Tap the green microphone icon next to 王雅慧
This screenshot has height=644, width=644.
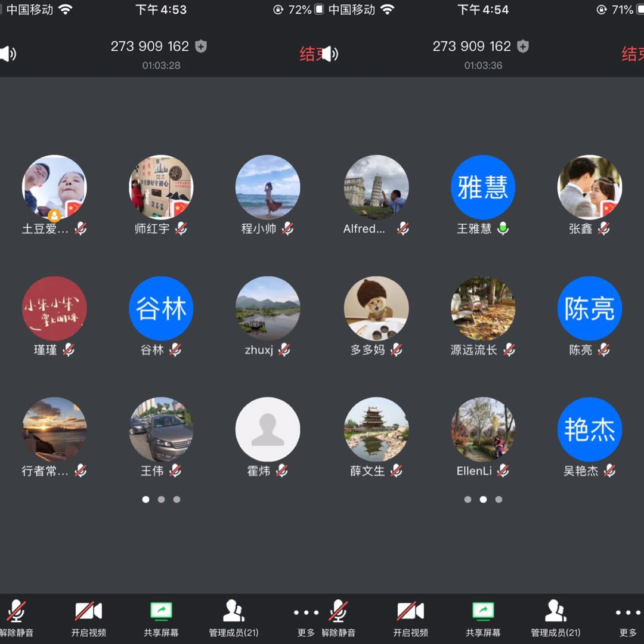coord(503,228)
